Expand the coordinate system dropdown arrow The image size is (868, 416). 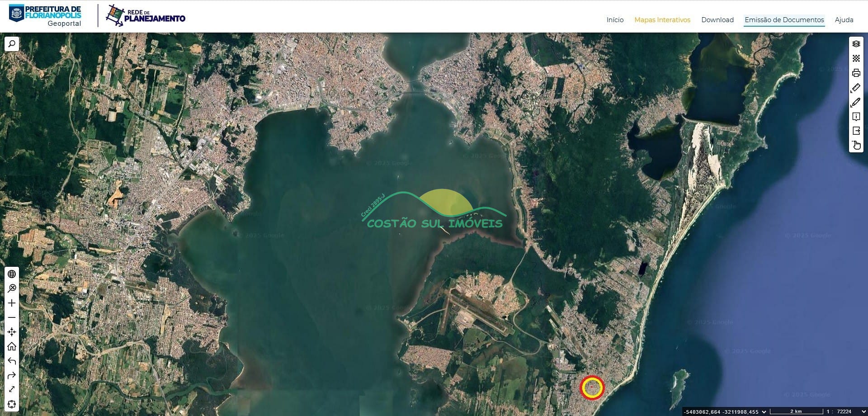click(764, 411)
